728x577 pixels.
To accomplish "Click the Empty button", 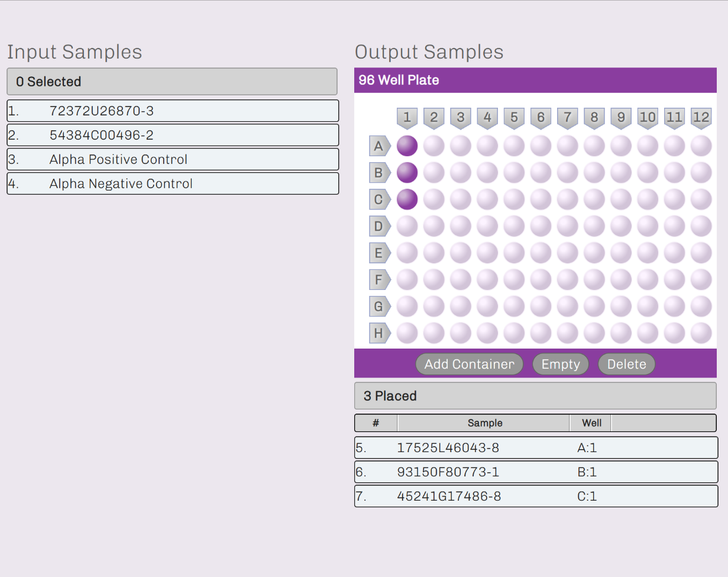I will pyautogui.click(x=560, y=364).
